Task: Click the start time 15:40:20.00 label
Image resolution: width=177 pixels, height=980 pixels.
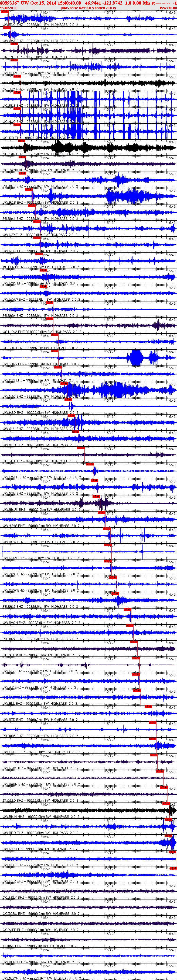Action: pyautogui.click(x=9, y=8)
